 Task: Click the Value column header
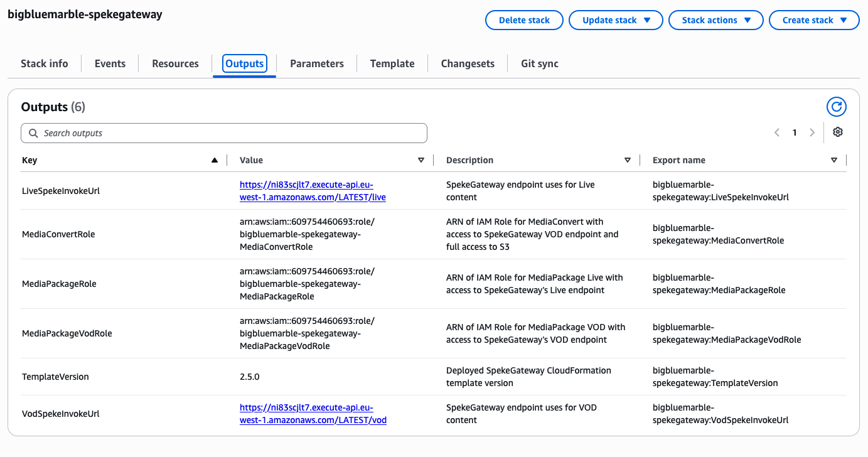pyautogui.click(x=252, y=160)
